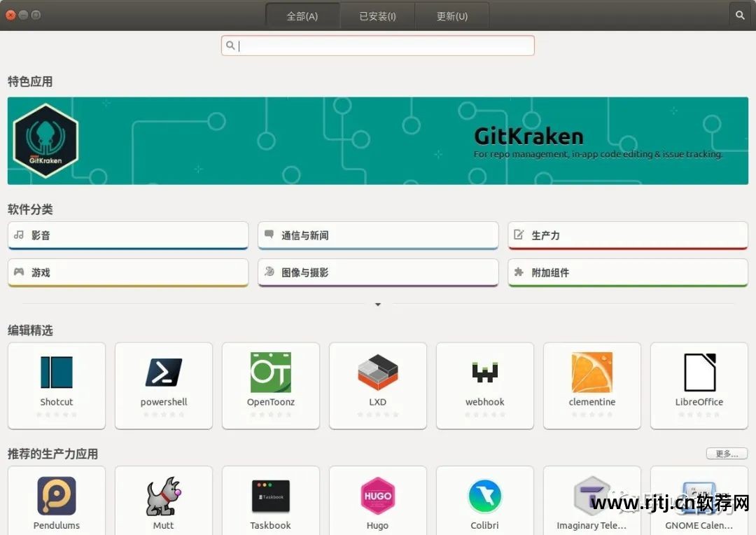The width and height of the screenshot is (756, 535).
Task: Click the GitKraken hexagon logo
Action: (45, 140)
